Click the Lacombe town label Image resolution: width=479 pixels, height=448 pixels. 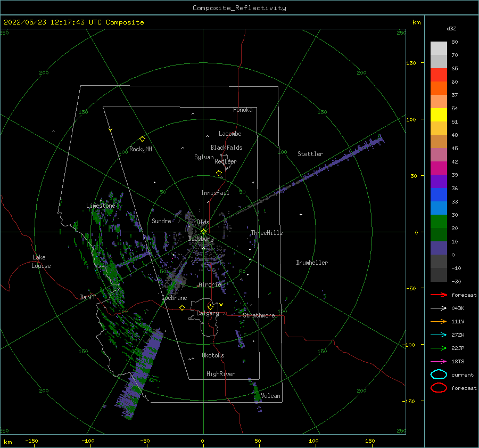[x=230, y=134]
